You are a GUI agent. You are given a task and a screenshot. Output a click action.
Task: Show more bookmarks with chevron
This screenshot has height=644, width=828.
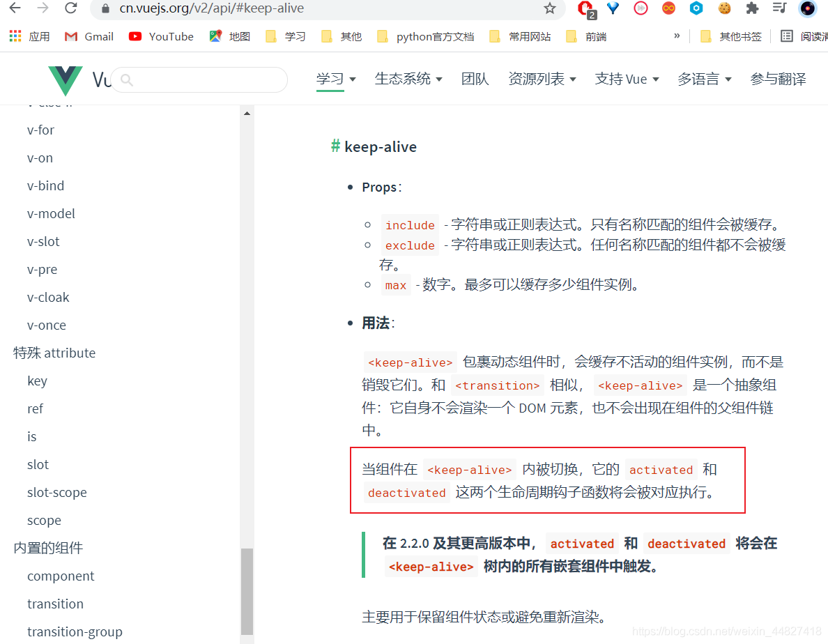677,36
